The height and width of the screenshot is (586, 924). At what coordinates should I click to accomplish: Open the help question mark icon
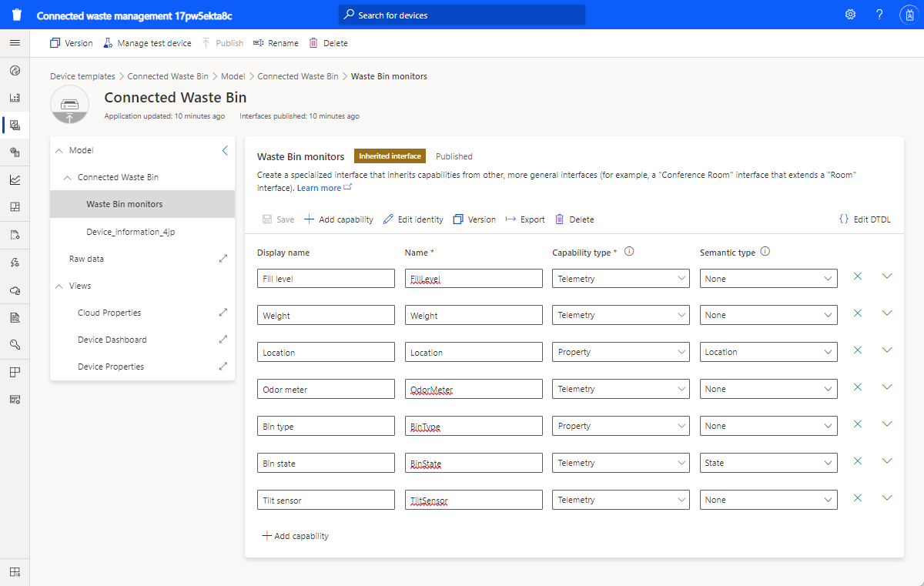(879, 15)
